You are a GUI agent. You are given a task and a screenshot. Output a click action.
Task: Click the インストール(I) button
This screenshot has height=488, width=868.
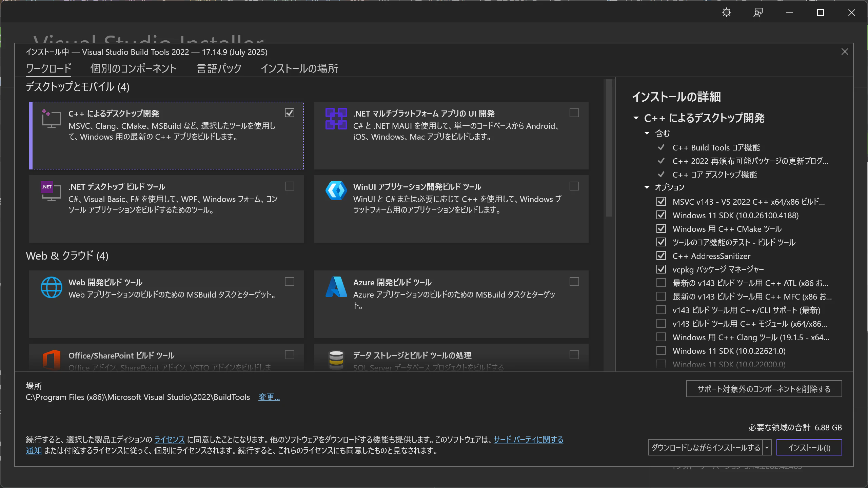point(809,448)
